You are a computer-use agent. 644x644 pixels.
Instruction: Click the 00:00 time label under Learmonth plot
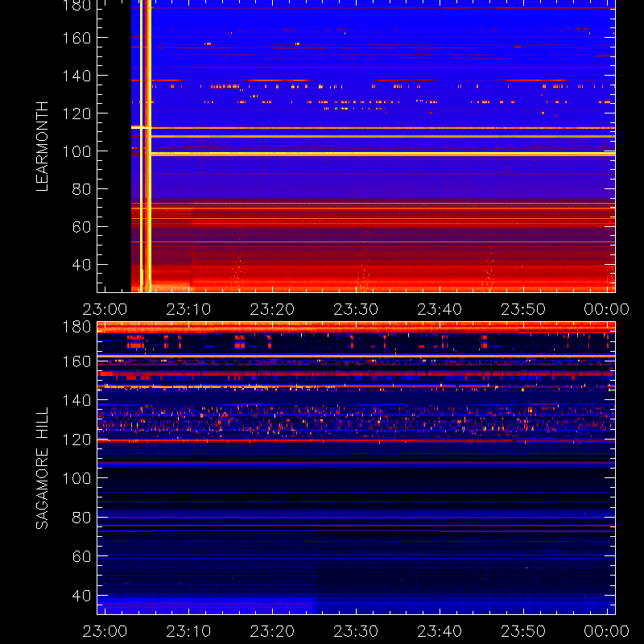tap(607, 309)
